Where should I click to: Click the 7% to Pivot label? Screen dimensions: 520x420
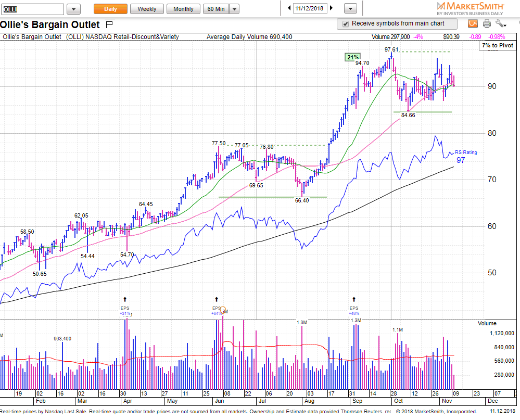point(498,45)
